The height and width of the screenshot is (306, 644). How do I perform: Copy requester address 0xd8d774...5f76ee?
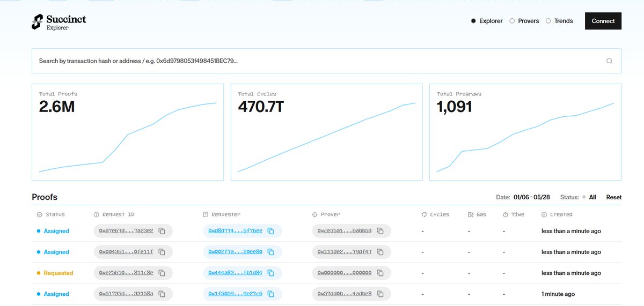point(271,231)
